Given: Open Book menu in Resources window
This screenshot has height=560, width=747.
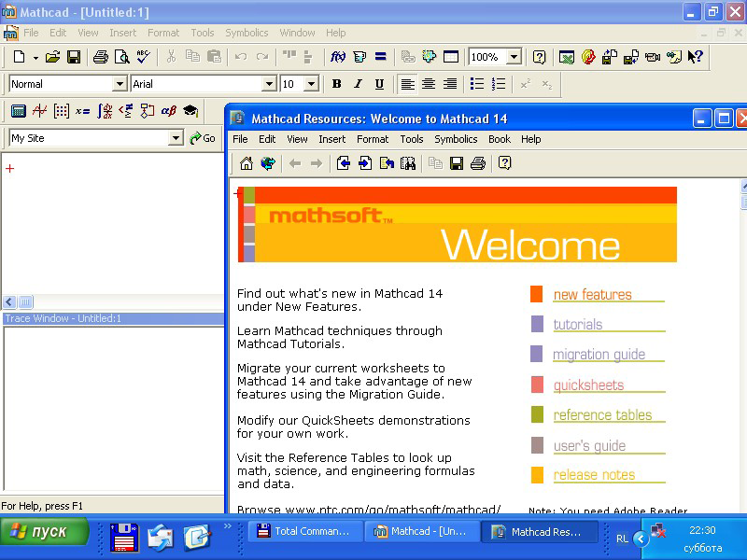Looking at the screenshot, I should tap(500, 139).
